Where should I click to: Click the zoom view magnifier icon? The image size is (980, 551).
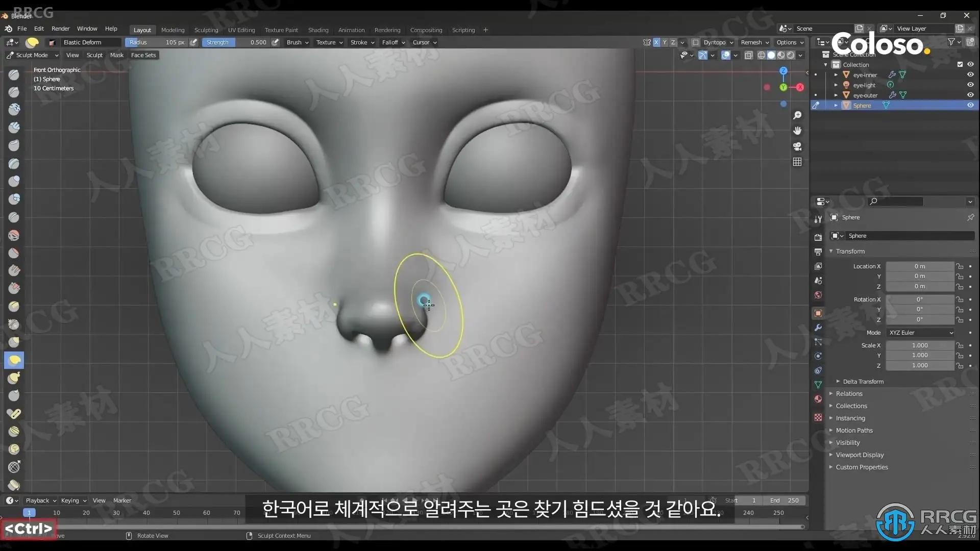[x=797, y=116]
